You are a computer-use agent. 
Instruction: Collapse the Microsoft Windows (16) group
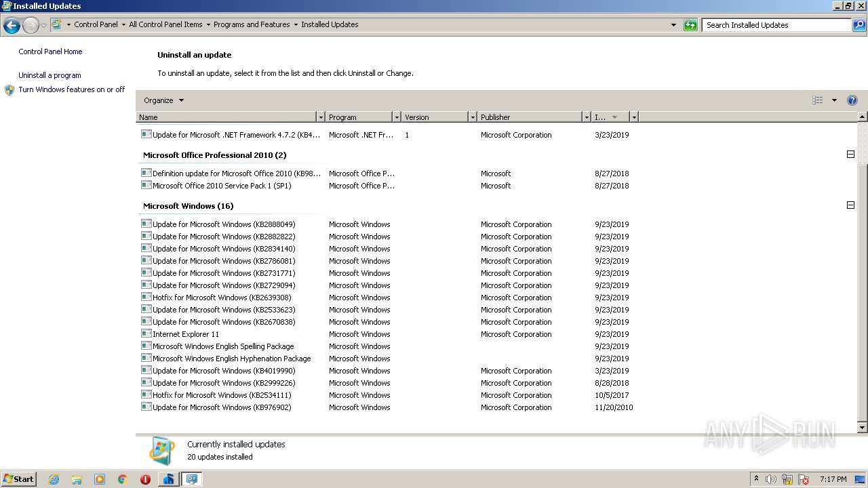pos(850,205)
